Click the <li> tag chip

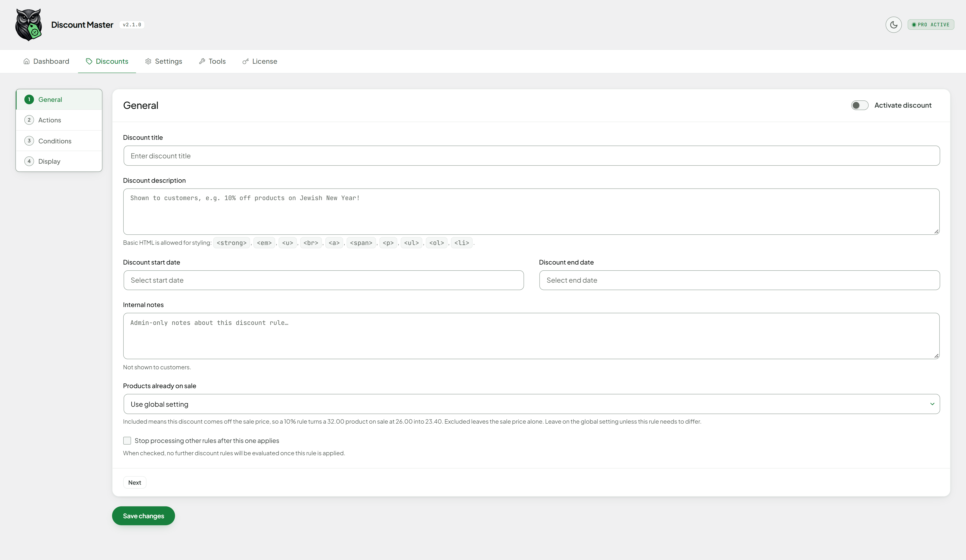(462, 243)
